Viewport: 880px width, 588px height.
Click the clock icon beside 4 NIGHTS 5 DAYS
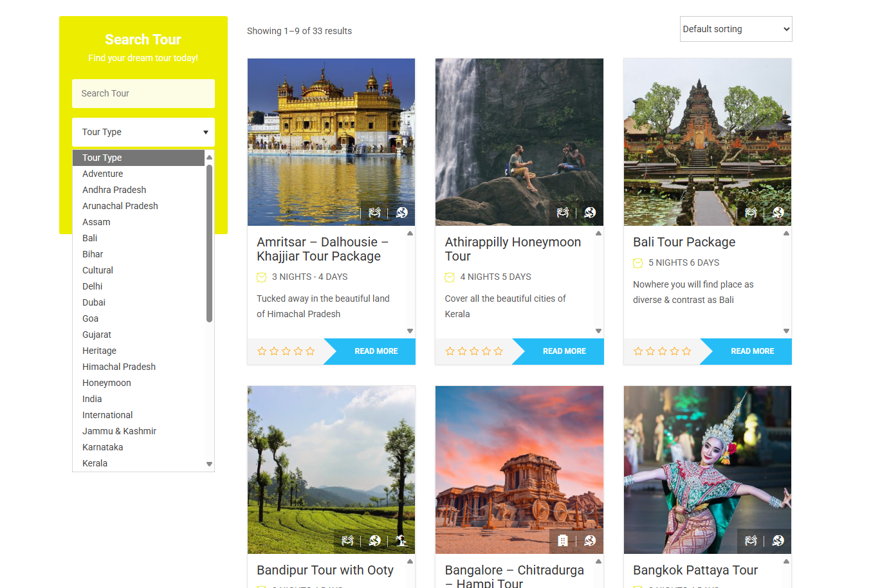click(x=450, y=277)
